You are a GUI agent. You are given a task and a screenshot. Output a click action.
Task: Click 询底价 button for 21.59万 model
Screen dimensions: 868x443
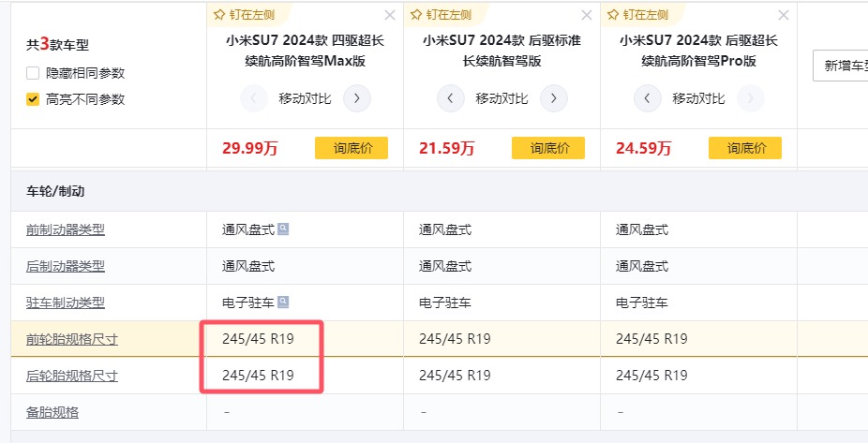pos(547,148)
